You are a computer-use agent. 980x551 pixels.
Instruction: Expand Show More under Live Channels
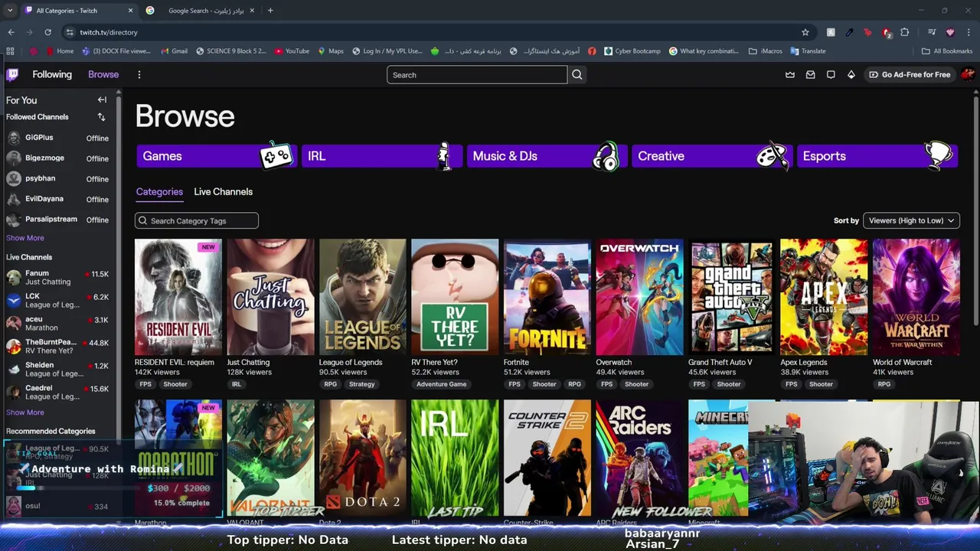[x=25, y=412]
